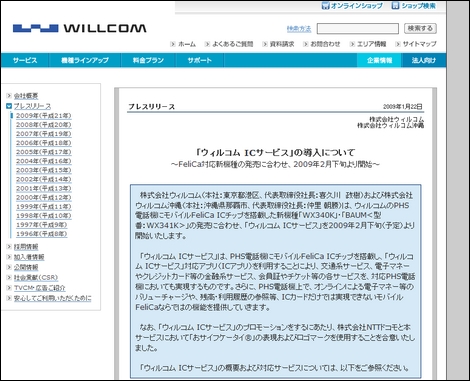Viewport: 470px width, 381px height.
Task: Click the 株式会社ウィルコム沖縄 text
Action: (391, 126)
